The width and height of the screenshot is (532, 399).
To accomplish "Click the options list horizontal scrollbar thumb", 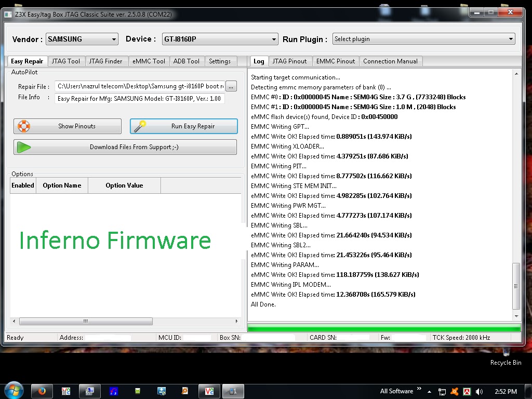I will click(x=86, y=321).
